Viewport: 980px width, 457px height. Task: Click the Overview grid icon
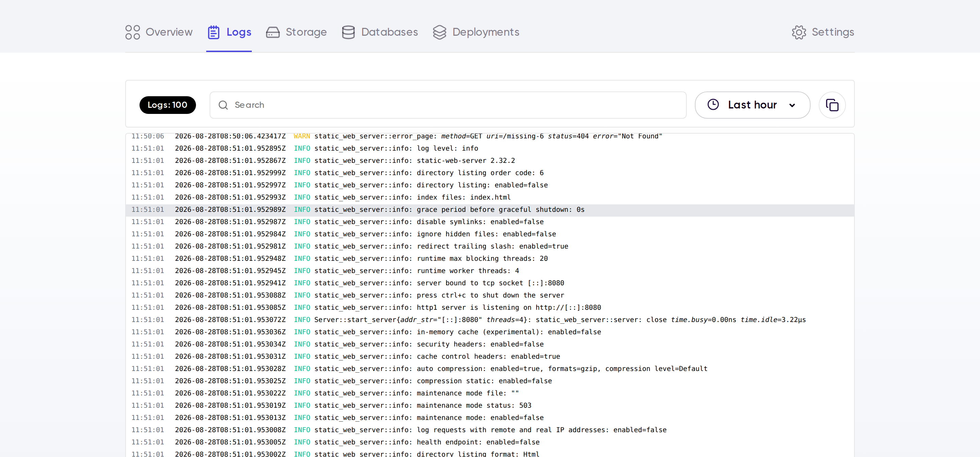point(132,32)
